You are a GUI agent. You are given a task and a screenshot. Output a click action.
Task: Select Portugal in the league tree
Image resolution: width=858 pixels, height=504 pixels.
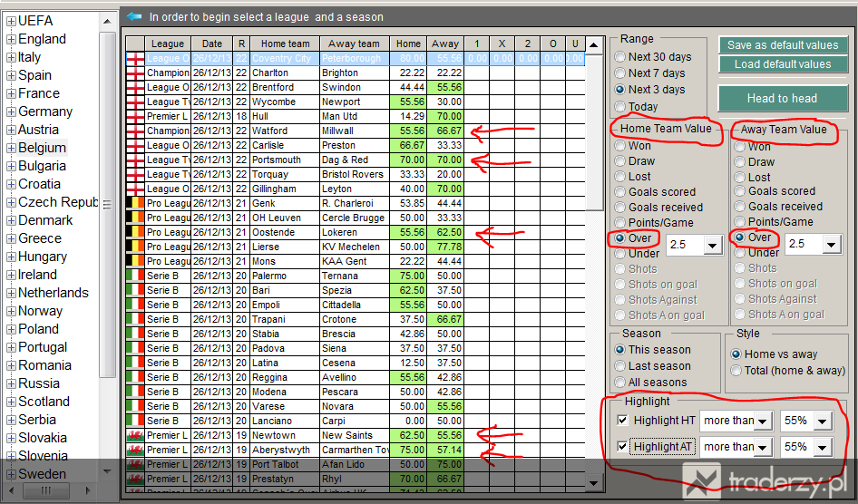click(x=43, y=347)
